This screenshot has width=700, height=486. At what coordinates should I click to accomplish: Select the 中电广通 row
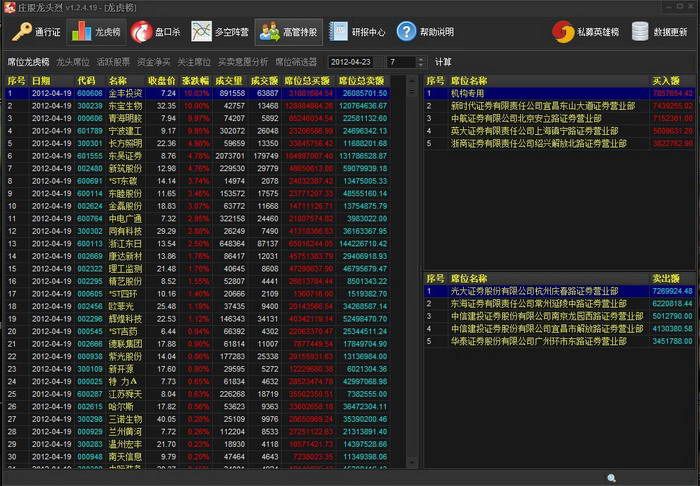197,219
